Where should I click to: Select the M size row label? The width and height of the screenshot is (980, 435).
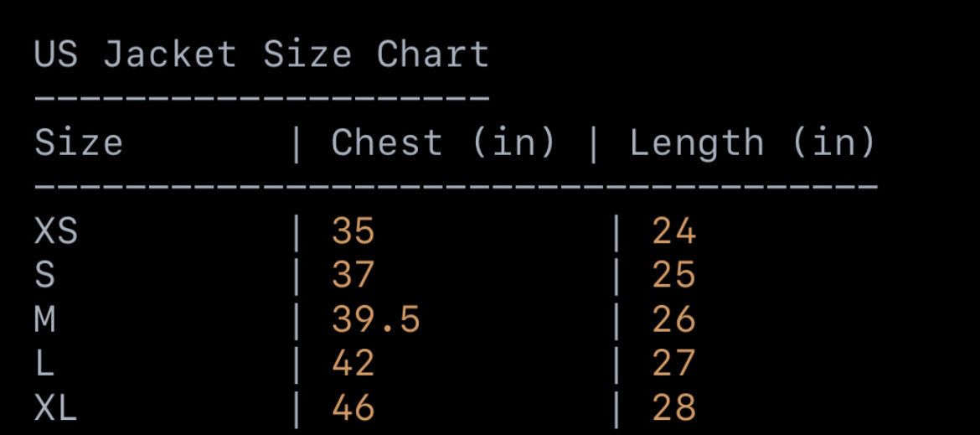pos(45,319)
